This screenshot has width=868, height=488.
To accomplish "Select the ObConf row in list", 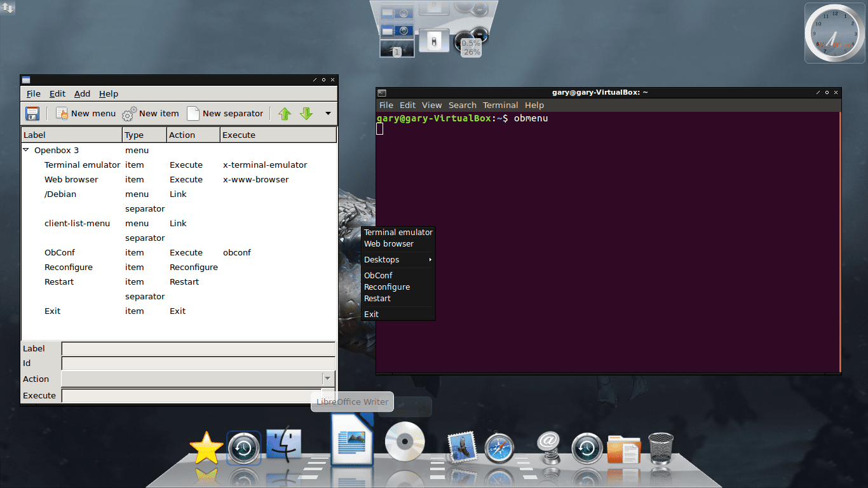I will pyautogui.click(x=60, y=253).
